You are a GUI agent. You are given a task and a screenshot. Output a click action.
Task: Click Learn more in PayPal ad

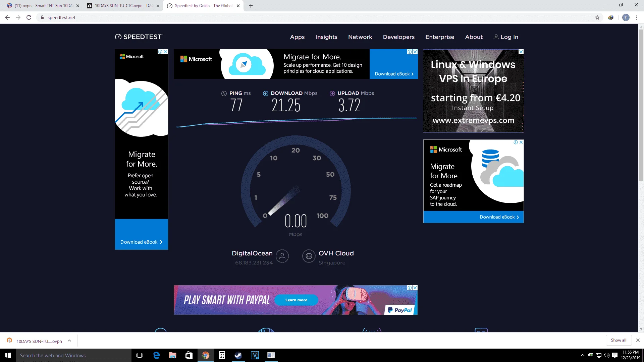tap(296, 300)
